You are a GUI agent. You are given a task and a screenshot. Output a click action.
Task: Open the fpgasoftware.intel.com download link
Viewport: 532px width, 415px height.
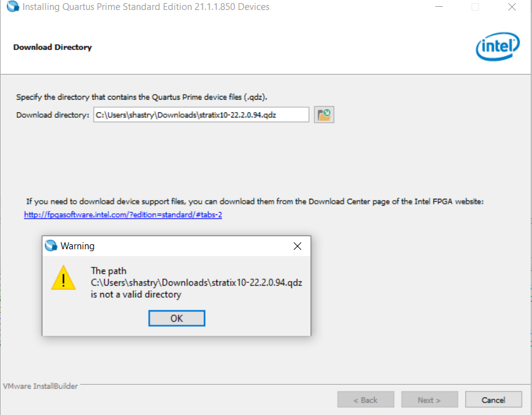(x=123, y=214)
